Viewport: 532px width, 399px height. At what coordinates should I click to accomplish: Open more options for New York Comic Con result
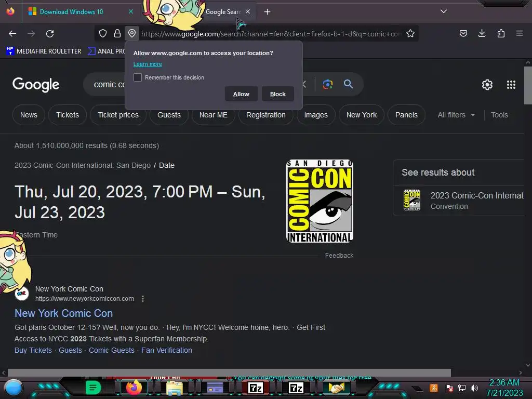click(143, 299)
